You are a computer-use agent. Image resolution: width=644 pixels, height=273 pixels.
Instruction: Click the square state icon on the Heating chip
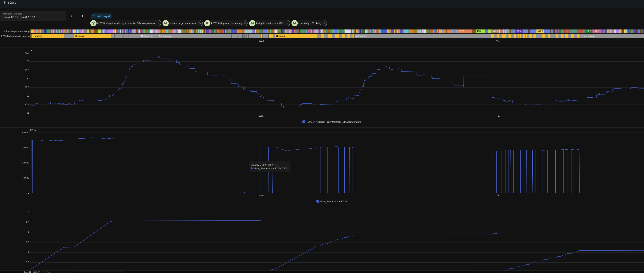pos(207,23)
